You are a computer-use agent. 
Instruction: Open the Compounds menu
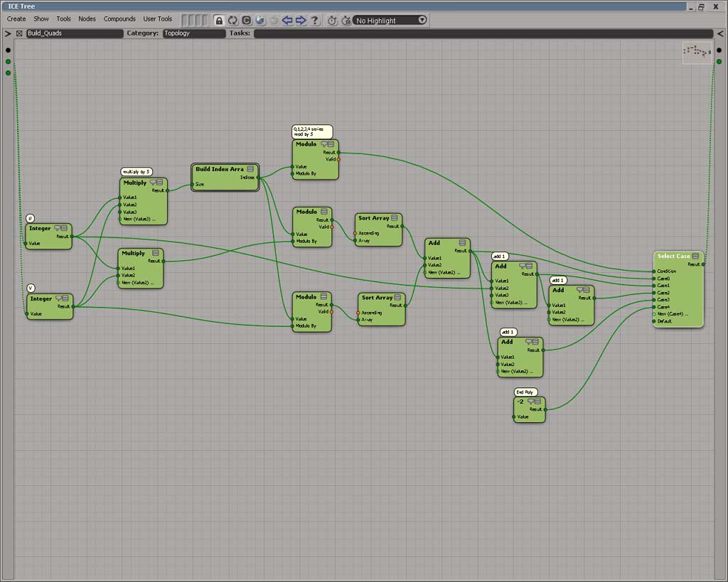[x=119, y=19]
